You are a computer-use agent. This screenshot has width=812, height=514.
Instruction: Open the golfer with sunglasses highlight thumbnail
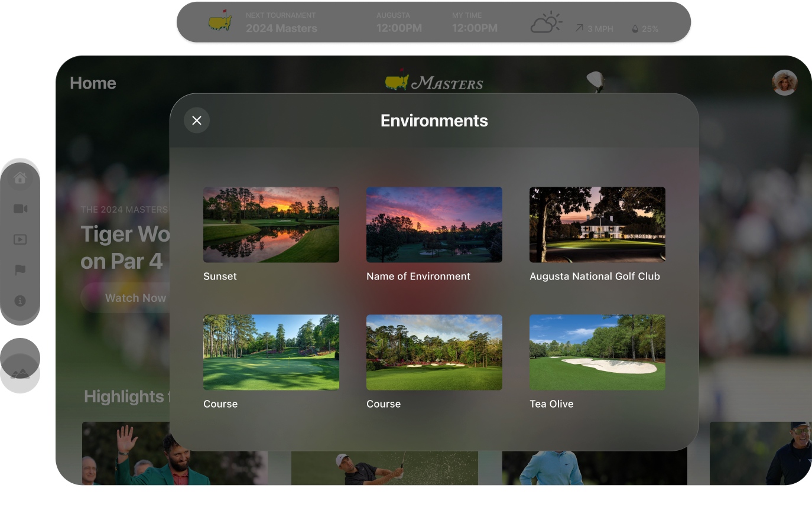761,453
